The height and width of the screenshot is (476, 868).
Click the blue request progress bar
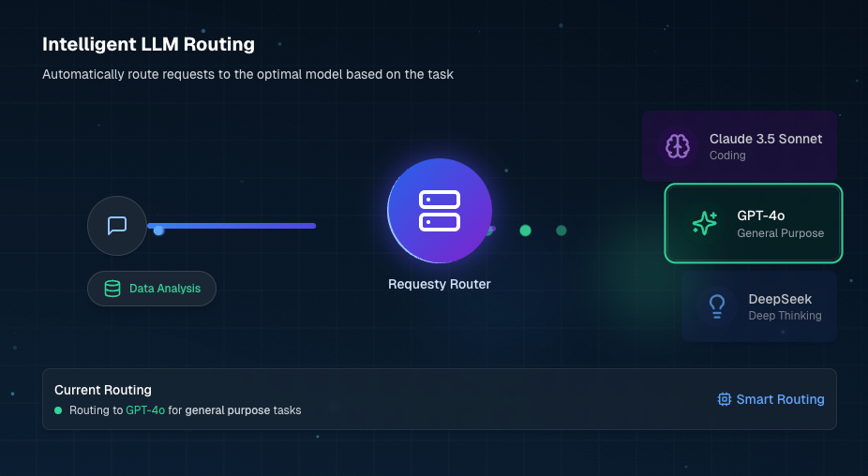(x=232, y=226)
